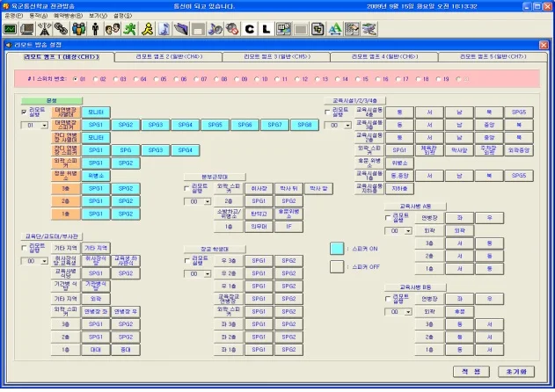Image resolution: width=555 pixels, height=392 pixels.
Task: Switch to the 리모트 앰프 2 (일반<CH4>) tab
Action: click(x=169, y=56)
